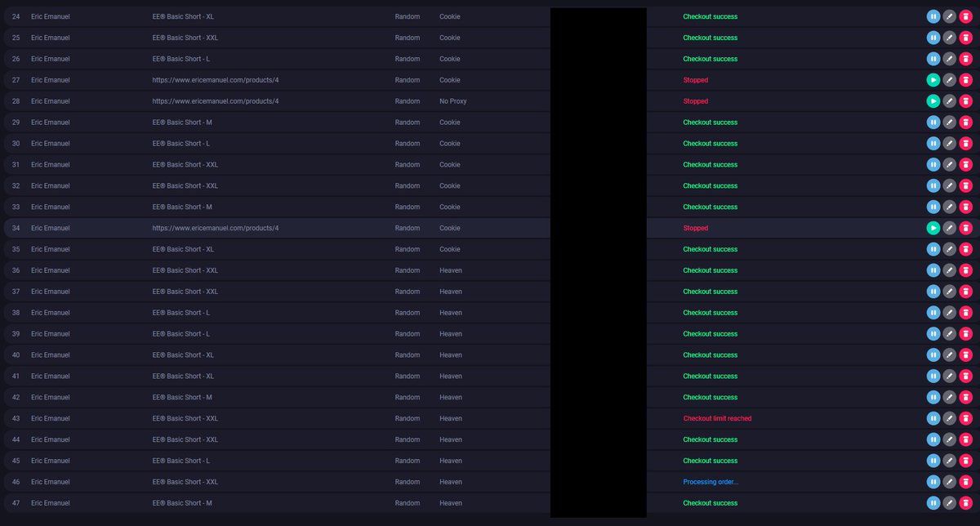This screenshot has height=526, width=980.
Task: Edit task 37
Action: [949, 292]
